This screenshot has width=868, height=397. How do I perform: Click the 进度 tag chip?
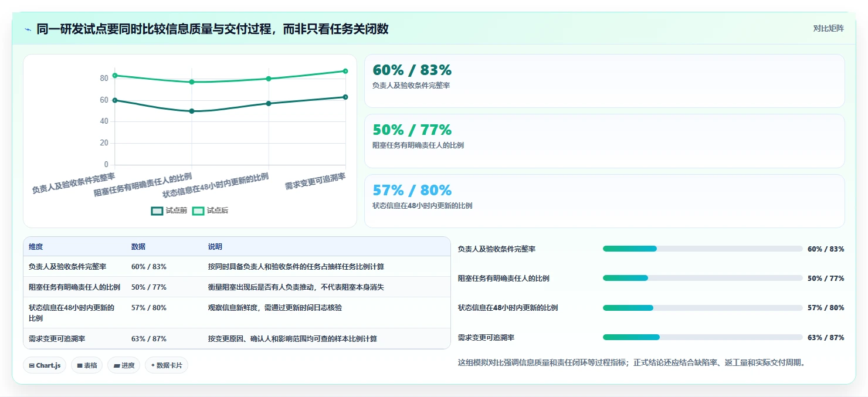[124, 365]
